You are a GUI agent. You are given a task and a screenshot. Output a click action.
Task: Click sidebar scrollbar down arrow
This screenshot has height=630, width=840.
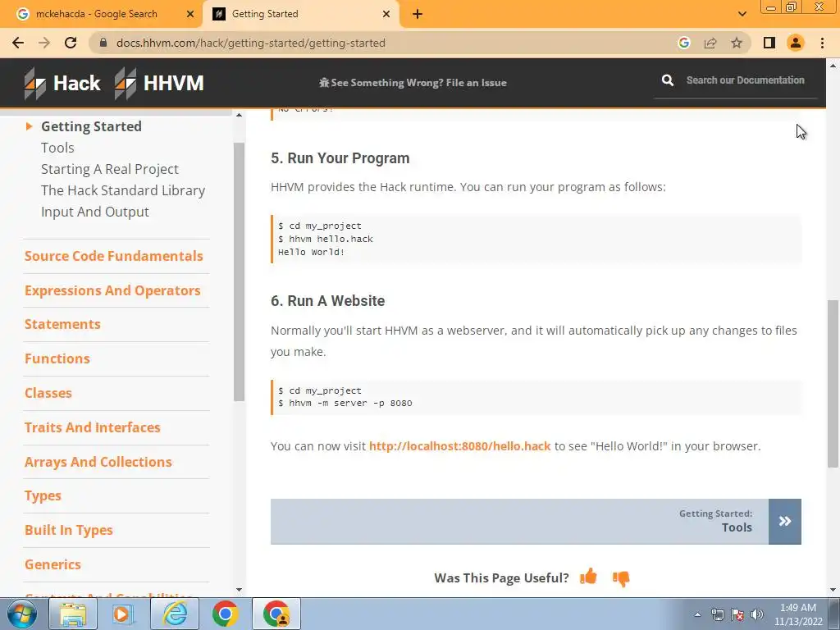[x=239, y=590]
